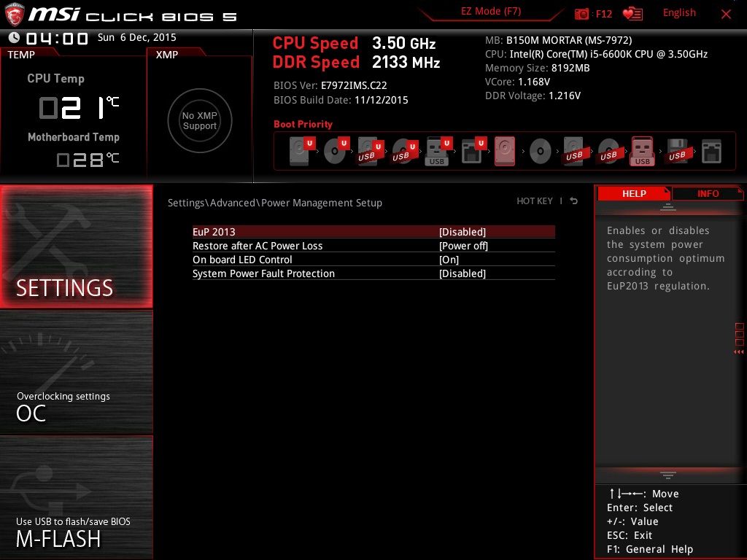Change Restore after AC Power Loss [Power off]
The width and height of the screenshot is (747, 560).
[x=463, y=246]
